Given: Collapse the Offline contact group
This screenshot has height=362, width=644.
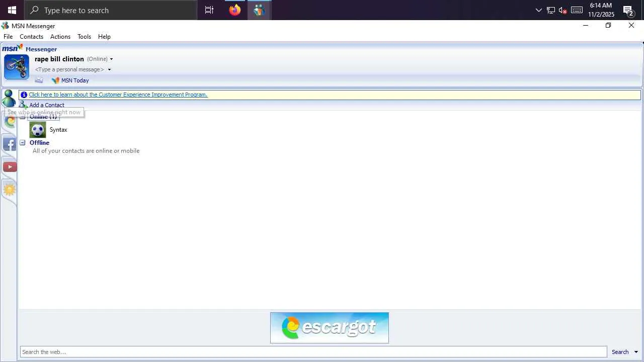Looking at the screenshot, I should coord(22,143).
